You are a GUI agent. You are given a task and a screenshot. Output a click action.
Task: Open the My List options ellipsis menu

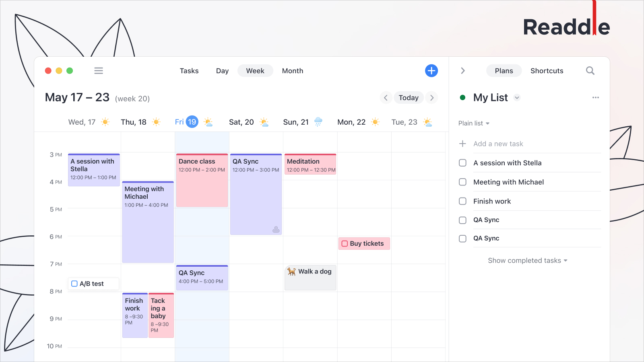tap(596, 97)
